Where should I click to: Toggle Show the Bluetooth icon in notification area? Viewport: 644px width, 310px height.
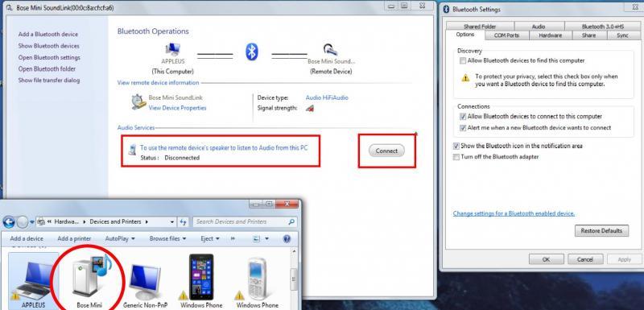click(456, 146)
